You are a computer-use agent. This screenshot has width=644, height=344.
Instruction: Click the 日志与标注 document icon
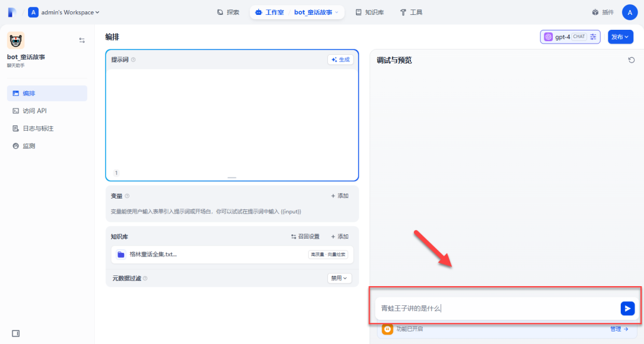(x=16, y=129)
